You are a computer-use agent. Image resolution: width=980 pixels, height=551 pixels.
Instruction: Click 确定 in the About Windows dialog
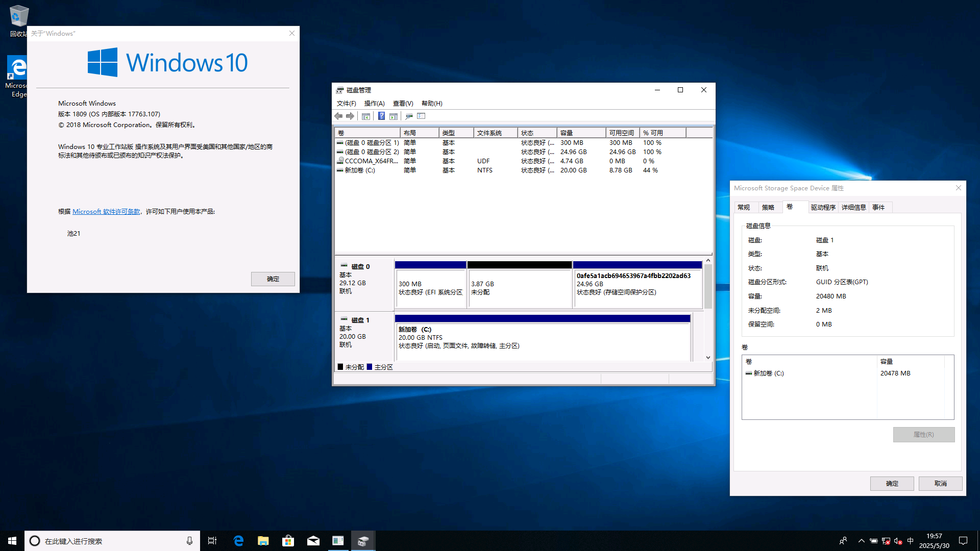(273, 279)
